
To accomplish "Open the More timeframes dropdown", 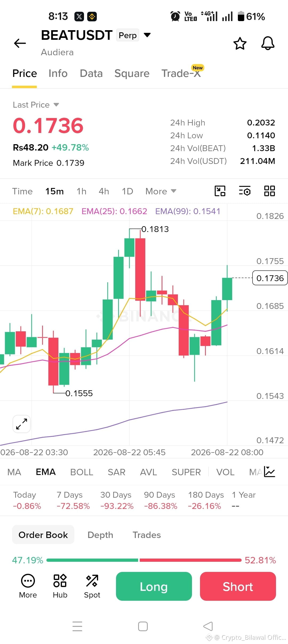I will pyautogui.click(x=161, y=191).
